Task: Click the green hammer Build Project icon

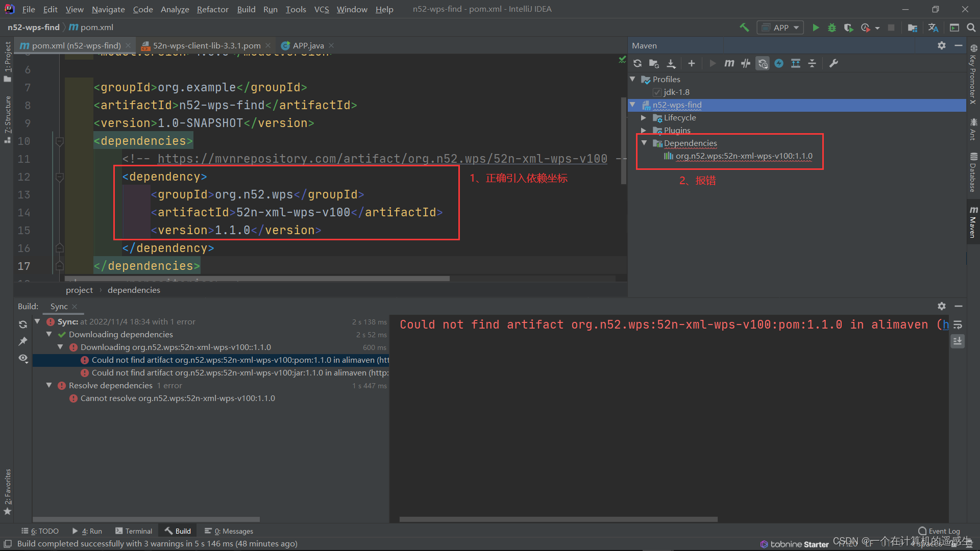Action: (744, 28)
